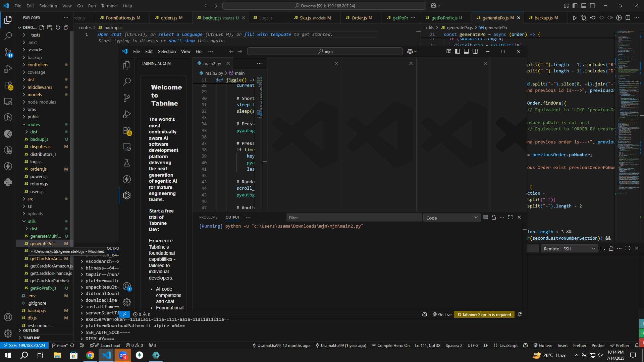Click Compile Hero: On in status bar

click(391, 345)
